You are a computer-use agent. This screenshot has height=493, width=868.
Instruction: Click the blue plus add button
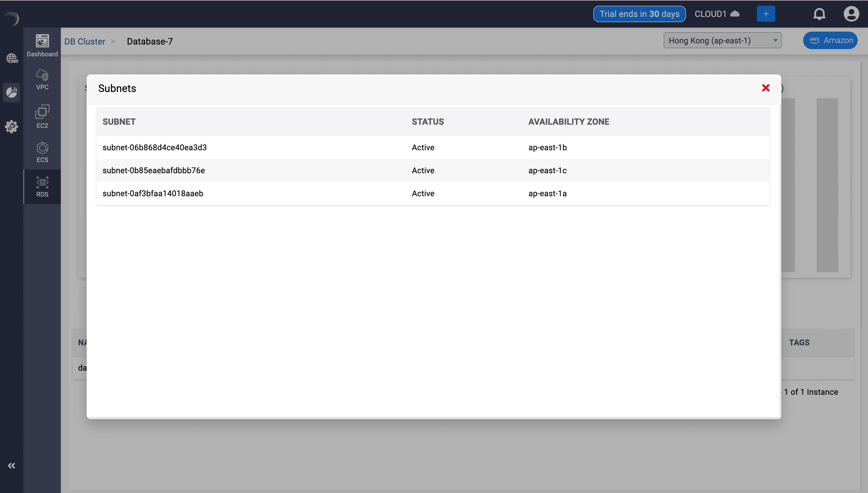coord(766,14)
